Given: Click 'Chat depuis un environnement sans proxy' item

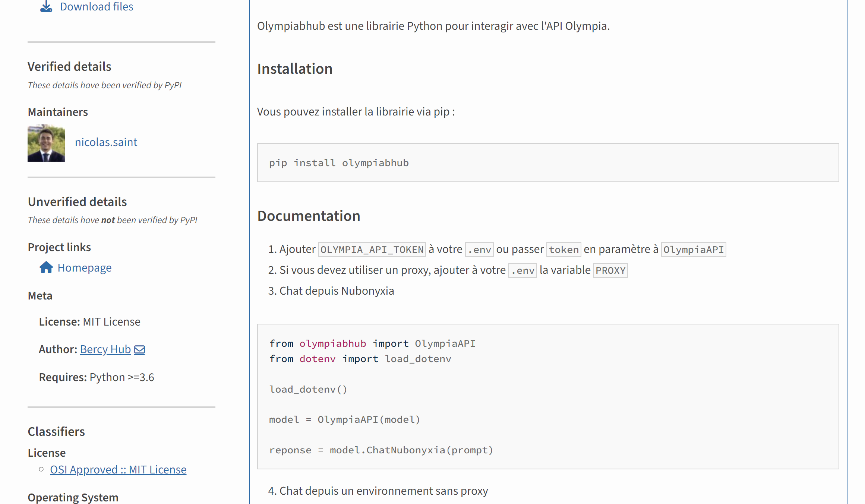Looking at the screenshot, I should click(x=383, y=491).
